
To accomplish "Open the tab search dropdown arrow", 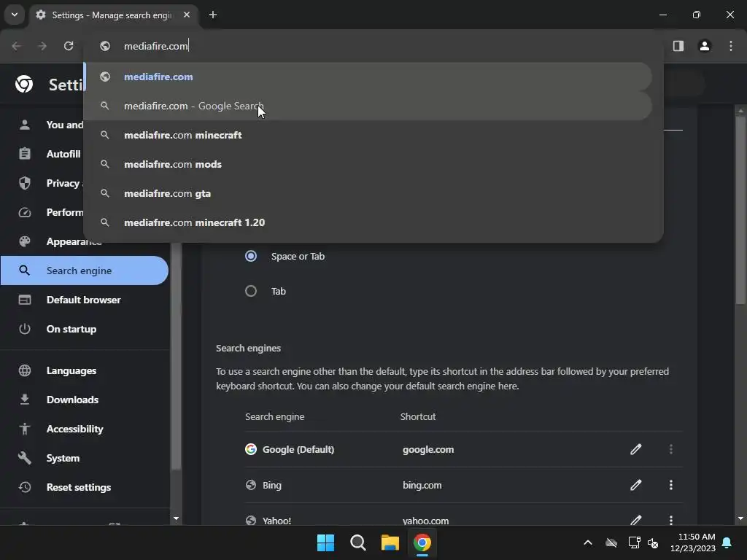I will coord(15,15).
